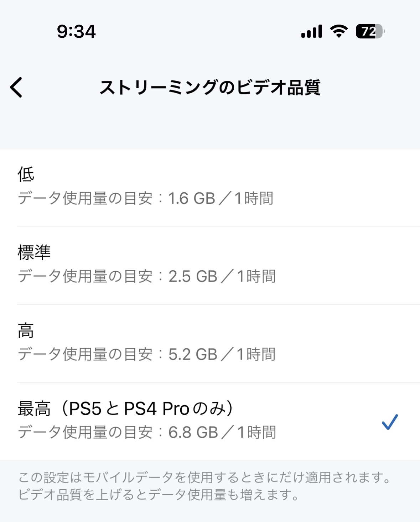Viewport: 420px width, 522px height.
Task: Tap the ストリーミングのビデオ品質 title
Action: pos(210,88)
